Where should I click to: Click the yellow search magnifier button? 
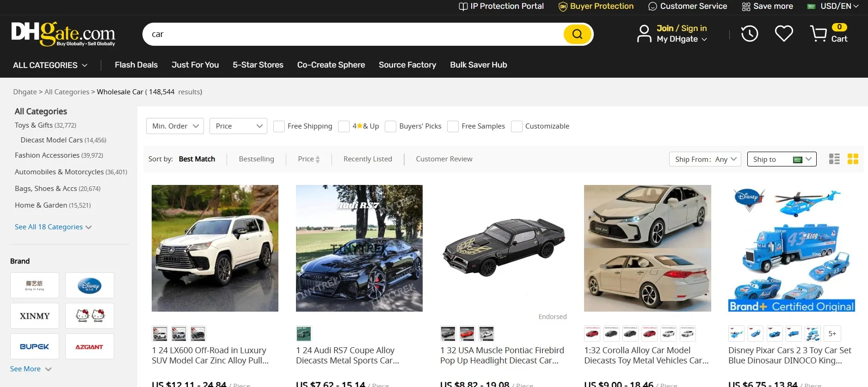point(577,34)
